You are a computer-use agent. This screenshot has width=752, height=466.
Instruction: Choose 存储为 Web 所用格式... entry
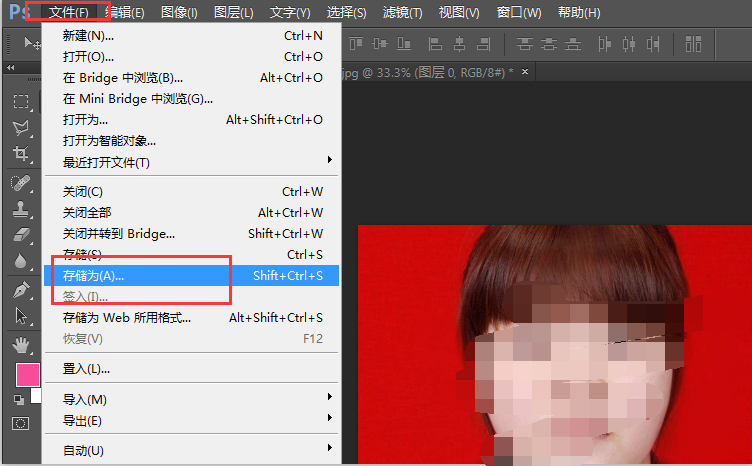click(x=191, y=318)
